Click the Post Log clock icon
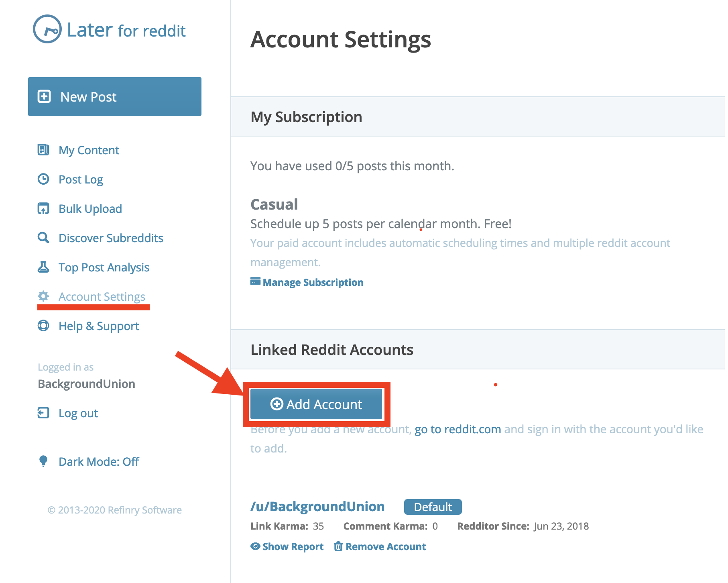The image size is (728, 583). [43, 179]
